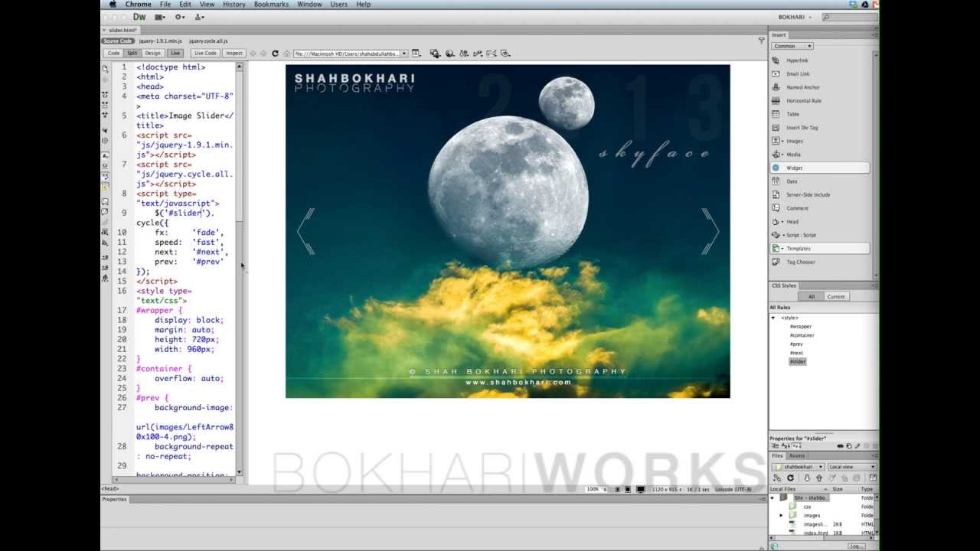Screen dimensions: 980x551
Task: Select the slider.html document tab
Action: point(122,30)
